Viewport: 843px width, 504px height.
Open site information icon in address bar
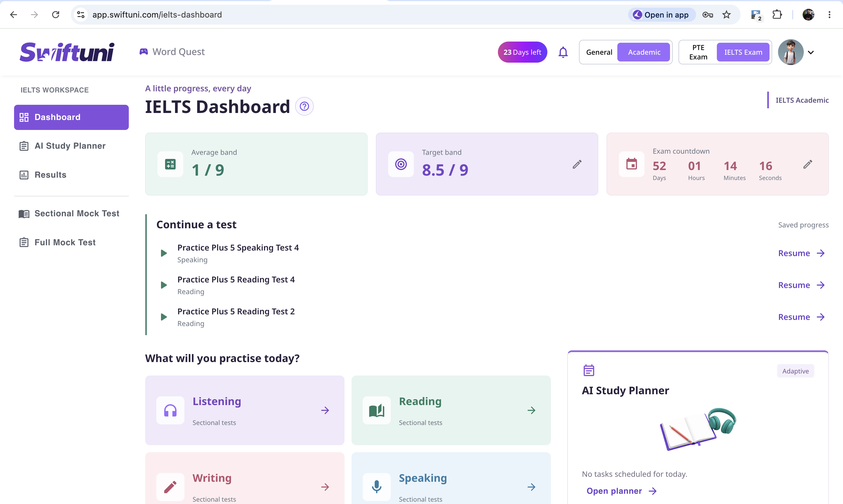click(x=81, y=15)
